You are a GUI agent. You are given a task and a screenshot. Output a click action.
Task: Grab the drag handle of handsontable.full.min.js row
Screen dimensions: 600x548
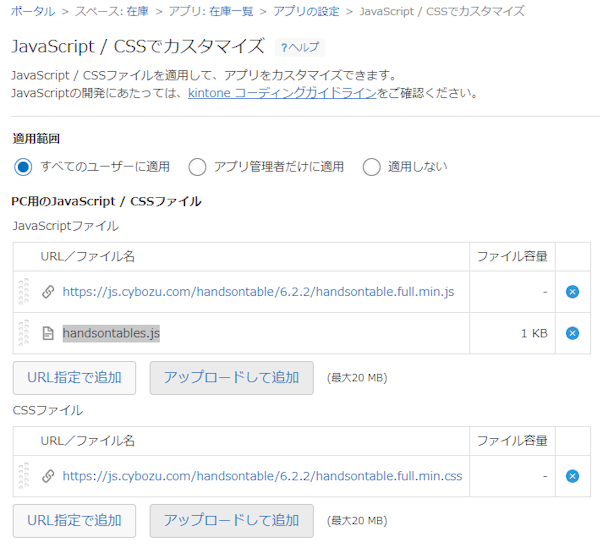(x=24, y=292)
